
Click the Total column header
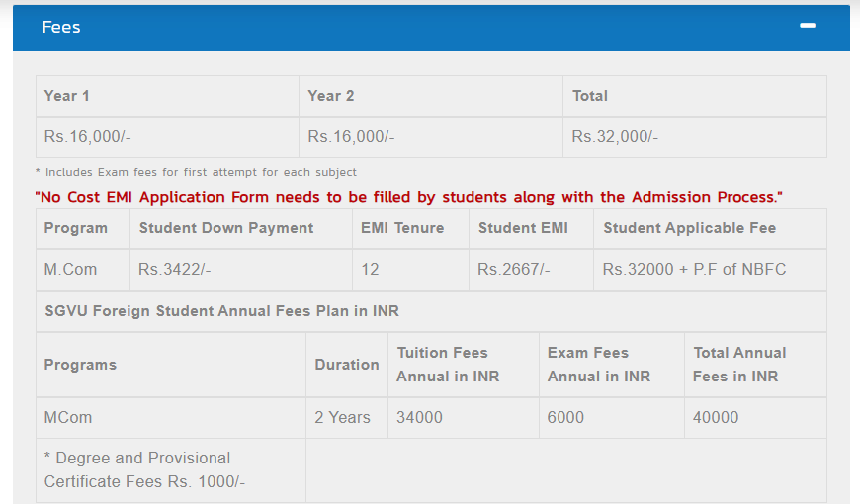(695, 96)
